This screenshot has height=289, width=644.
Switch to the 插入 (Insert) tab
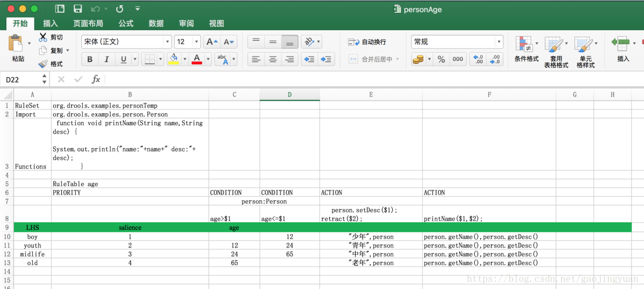pyautogui.click(x=50, y=23)
